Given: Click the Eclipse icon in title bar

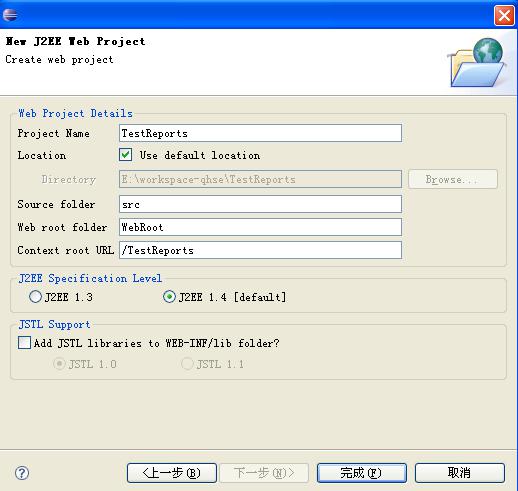Looking at the screenshot, I should coord(10,15).
